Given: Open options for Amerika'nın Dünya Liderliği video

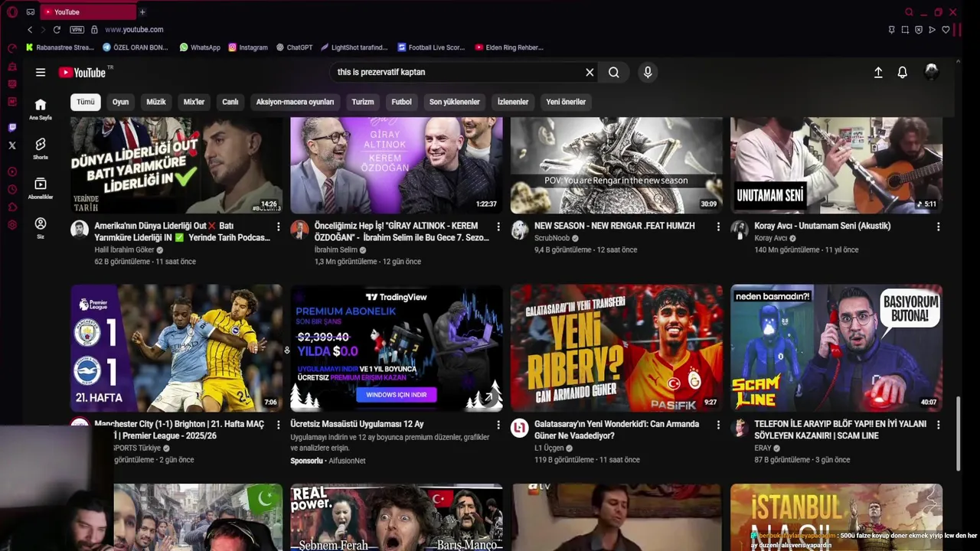Looking at the screenshot, I should (x=278, y=227).
